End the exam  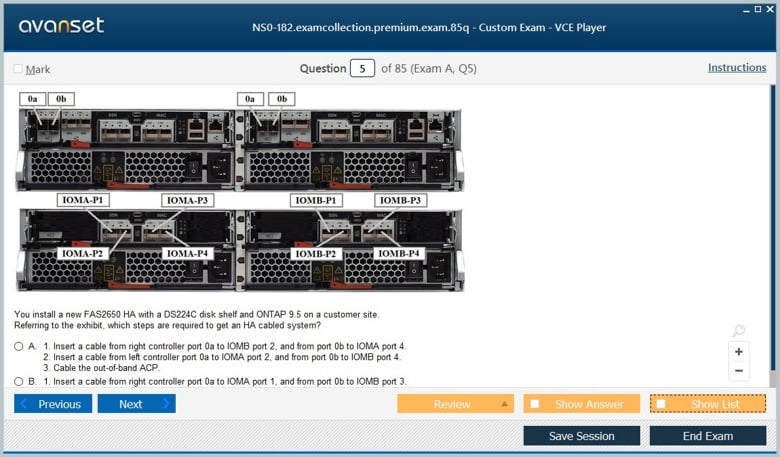tap(708, 436)
